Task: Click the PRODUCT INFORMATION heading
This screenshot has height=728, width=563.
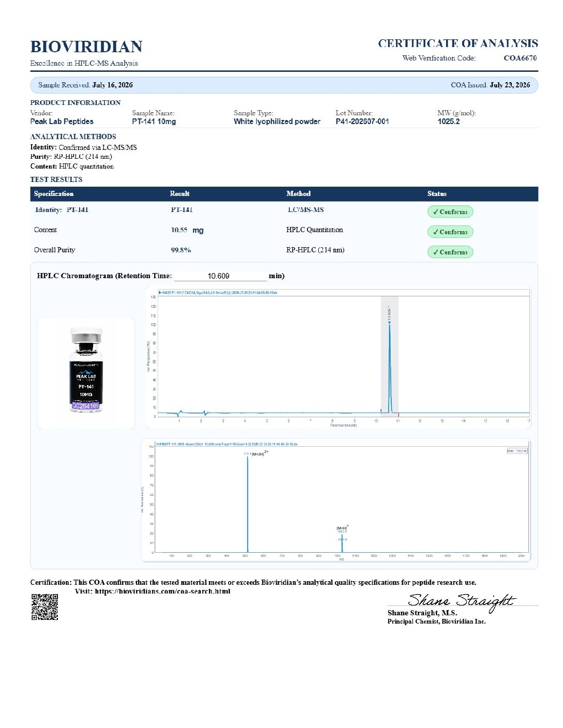Action: click(x=75, y=102)
